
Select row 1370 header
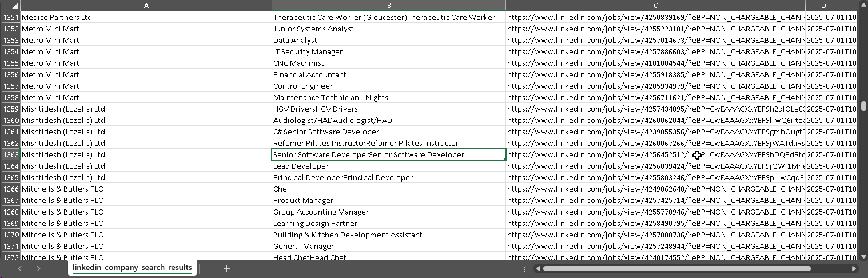10,235
